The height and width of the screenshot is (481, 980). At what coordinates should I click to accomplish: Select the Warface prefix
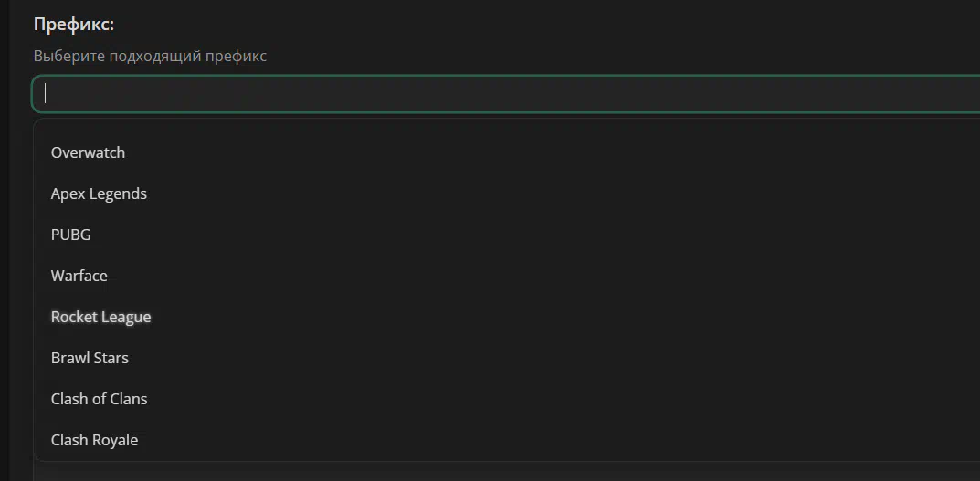tap(79, 276)
